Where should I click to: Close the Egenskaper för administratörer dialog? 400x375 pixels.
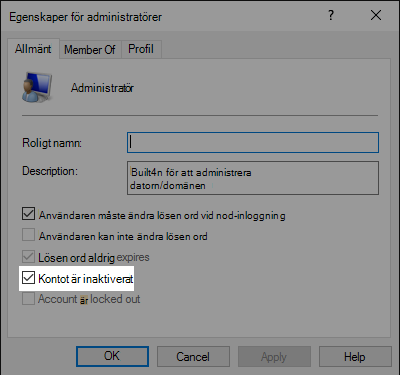click(x=376, y=15)
